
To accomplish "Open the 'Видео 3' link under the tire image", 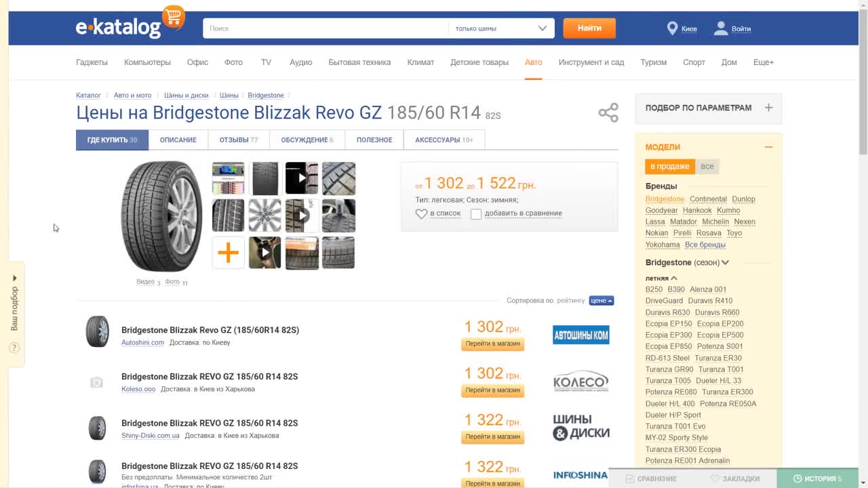I will [148, 282].
